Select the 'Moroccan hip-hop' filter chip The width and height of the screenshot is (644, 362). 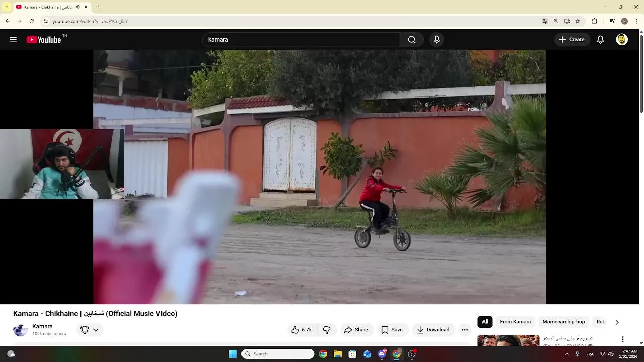pos(563,322)
